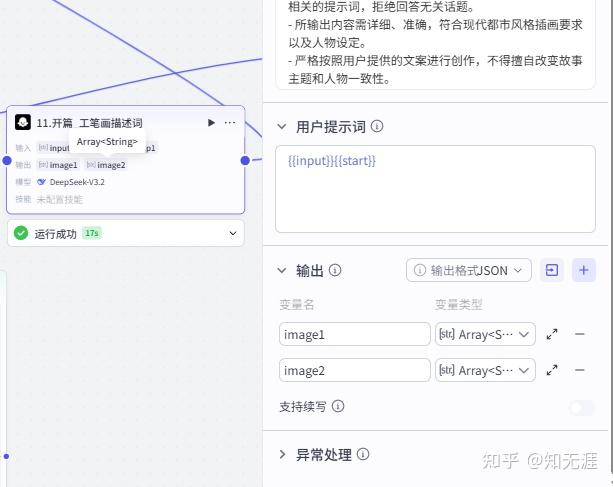Click the import output variables icon
The width and height of the screenshot is (613, 487).
(552, 270)
